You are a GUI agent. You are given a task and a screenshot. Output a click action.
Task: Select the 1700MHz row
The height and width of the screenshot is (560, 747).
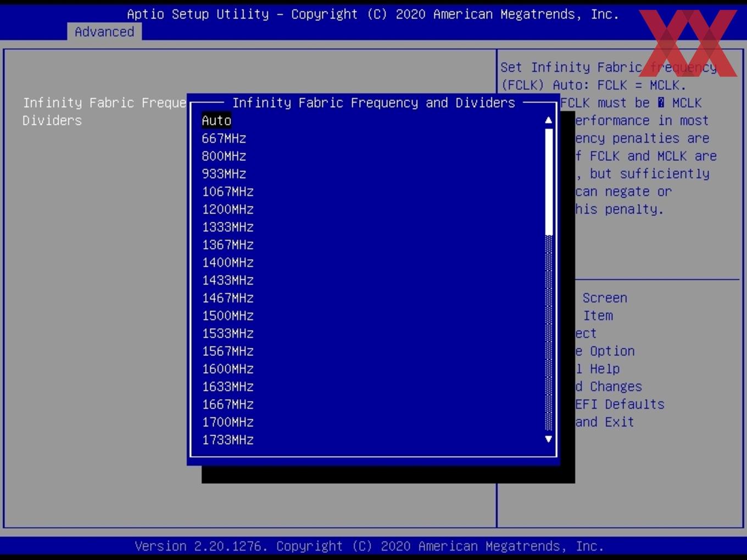click(x=227, y=422)
